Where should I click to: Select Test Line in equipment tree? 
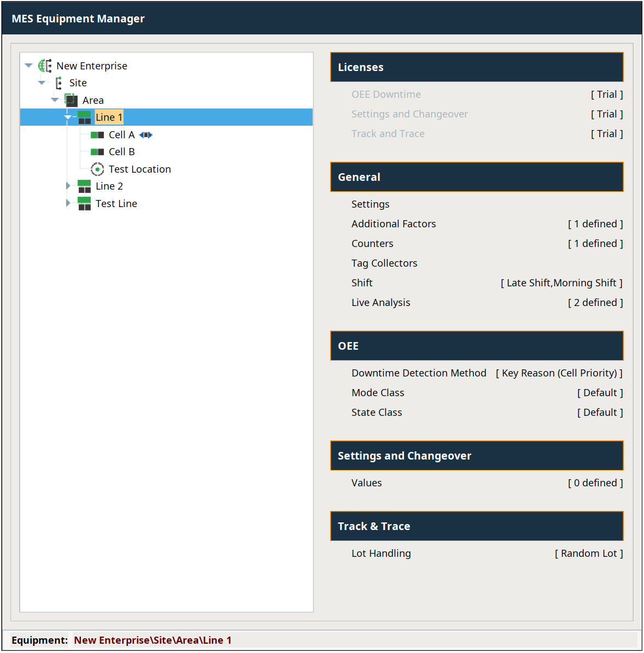point(116,204)
